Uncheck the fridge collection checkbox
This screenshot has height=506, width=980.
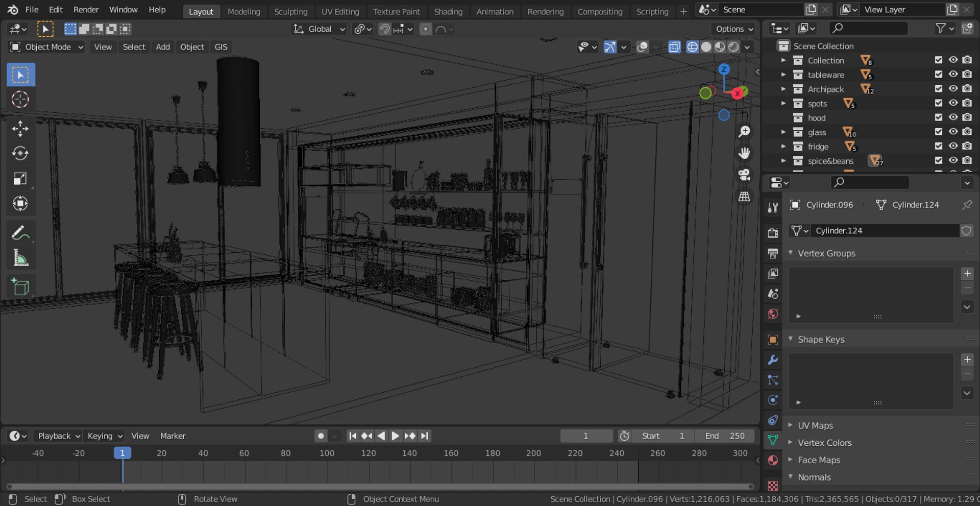(938, 146)
